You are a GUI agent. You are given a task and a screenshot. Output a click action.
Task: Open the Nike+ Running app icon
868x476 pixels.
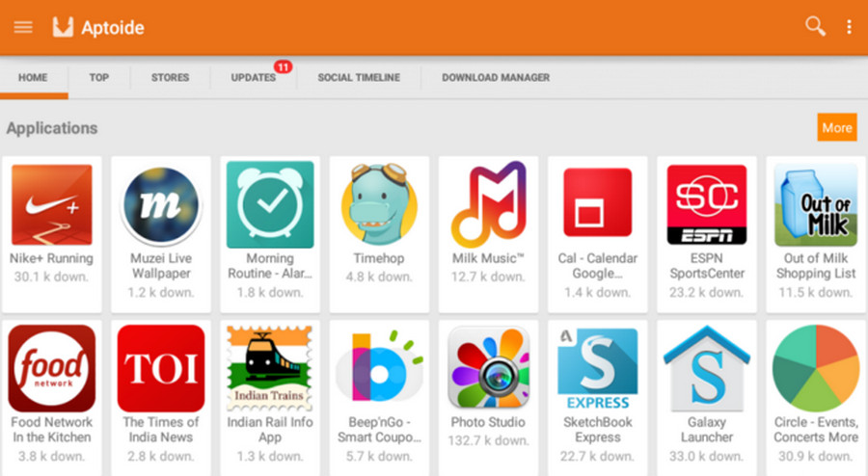(x=51, y=204)
